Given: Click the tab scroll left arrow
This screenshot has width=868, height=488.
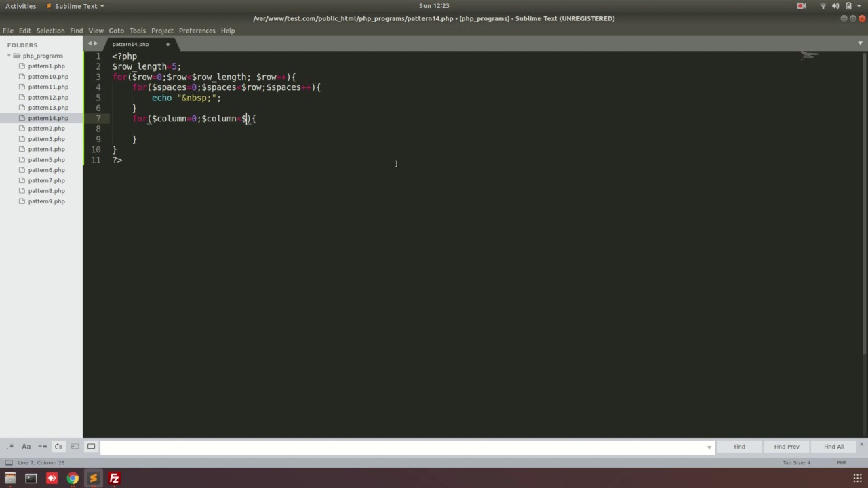Looking at the screenshot, I should click(89, 43).
